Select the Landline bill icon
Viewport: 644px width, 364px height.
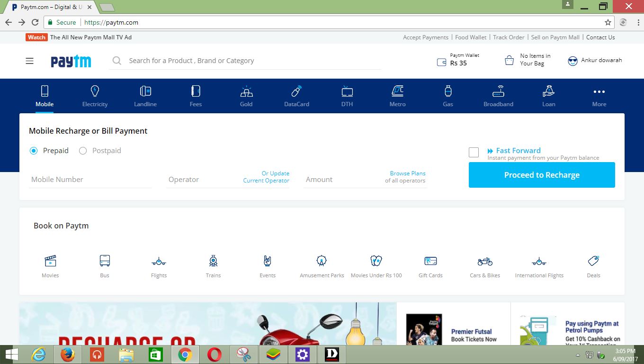(145, 91)
